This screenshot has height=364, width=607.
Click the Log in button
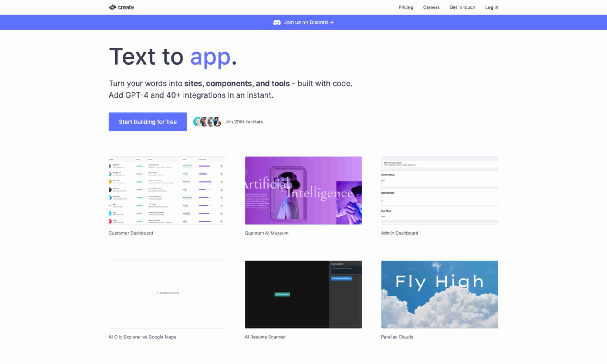click(491, 7)
